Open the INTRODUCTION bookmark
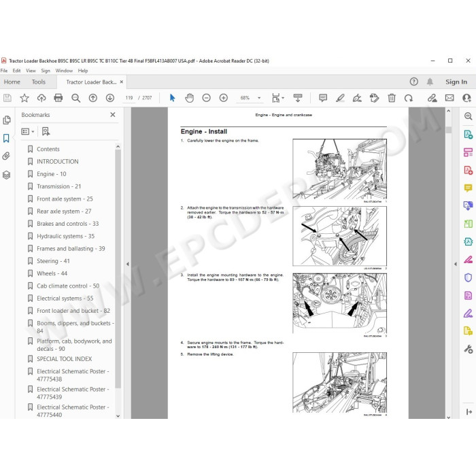The height and width of the screenshot is (476, 476). (x=57, y=162)
